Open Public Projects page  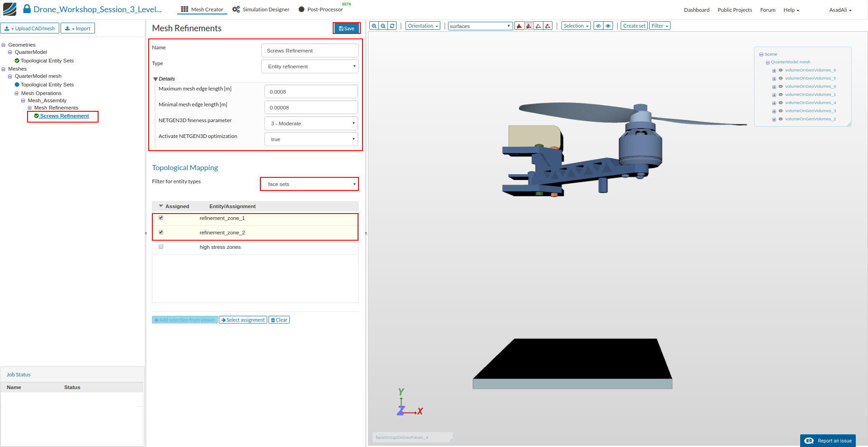click(735, 10)
